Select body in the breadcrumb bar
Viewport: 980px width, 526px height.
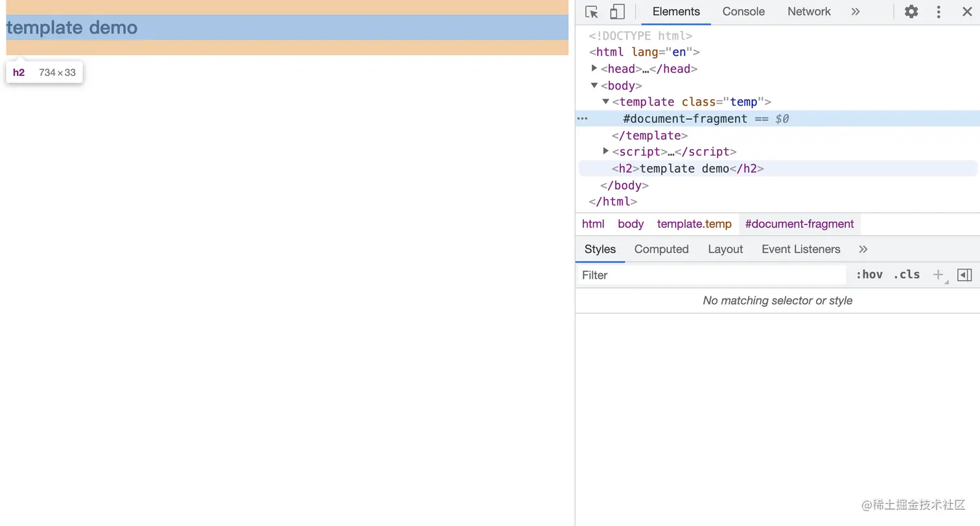[631, 224]
